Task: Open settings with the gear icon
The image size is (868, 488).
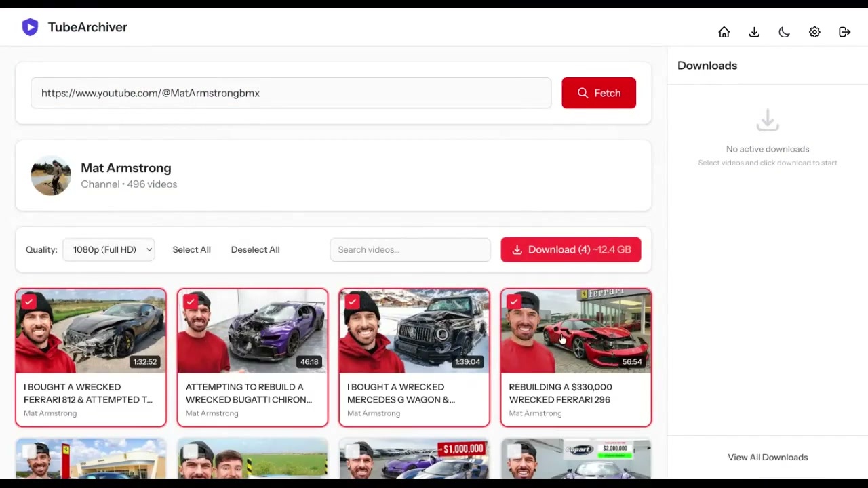Action: click(x=814, y=32)
